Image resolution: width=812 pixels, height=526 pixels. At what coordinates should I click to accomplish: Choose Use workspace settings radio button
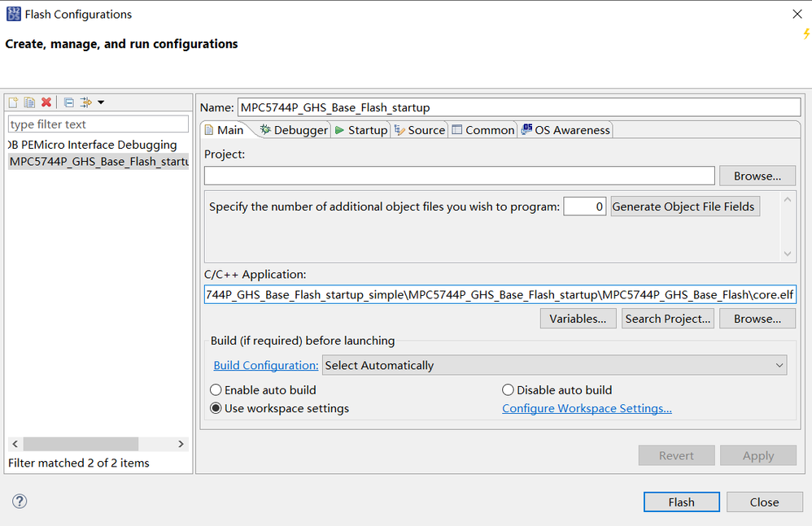click(x=216, y=408)
